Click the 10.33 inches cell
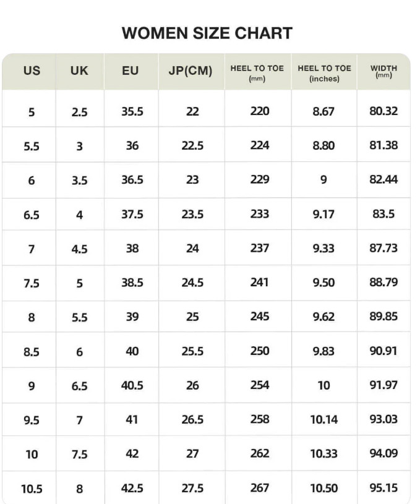This screenshot has height=504, width=420. coord(324,453)
